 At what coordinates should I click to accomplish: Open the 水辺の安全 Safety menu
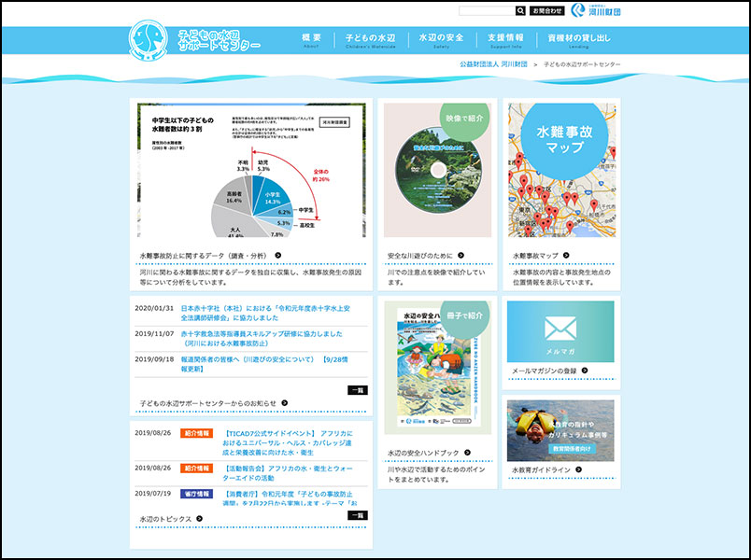[x=443, y=40]
